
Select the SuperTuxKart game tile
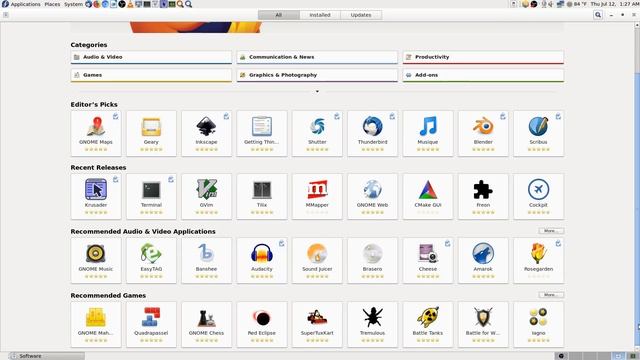click(317, 324)
